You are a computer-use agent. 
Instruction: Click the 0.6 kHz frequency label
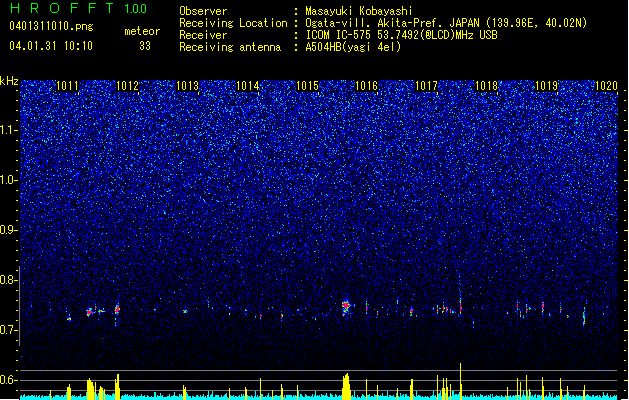pyautogui.click(x=9, y=380)
